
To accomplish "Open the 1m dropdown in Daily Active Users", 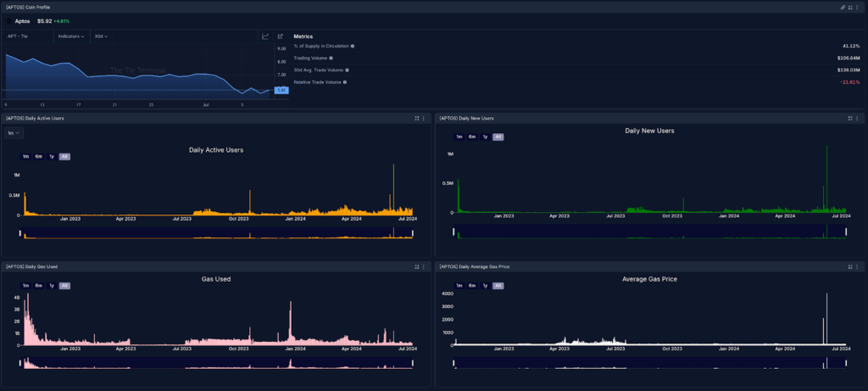I will pyautogui.click(x=14, y=133).
